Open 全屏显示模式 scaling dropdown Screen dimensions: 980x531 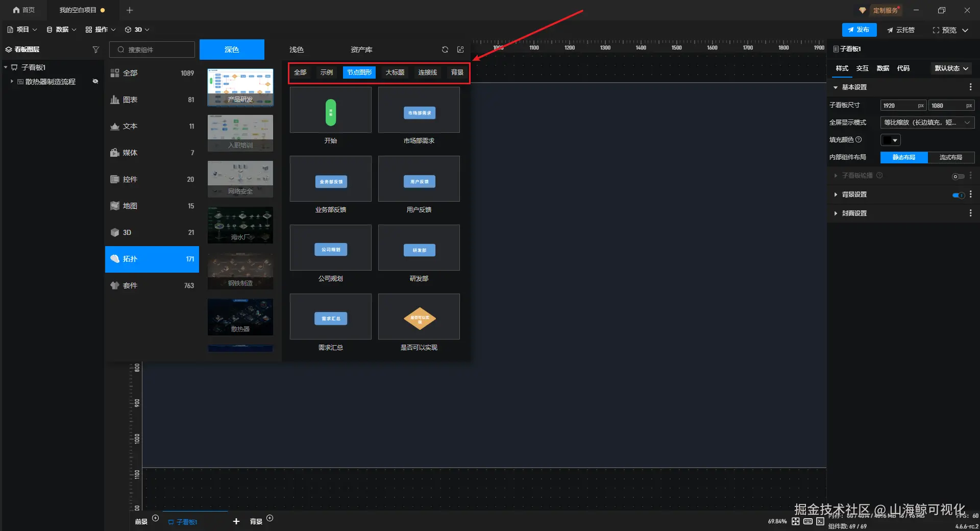point(927,123)
